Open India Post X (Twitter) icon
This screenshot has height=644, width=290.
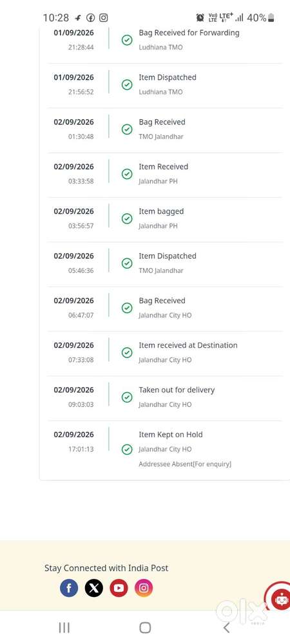point(94,588)
